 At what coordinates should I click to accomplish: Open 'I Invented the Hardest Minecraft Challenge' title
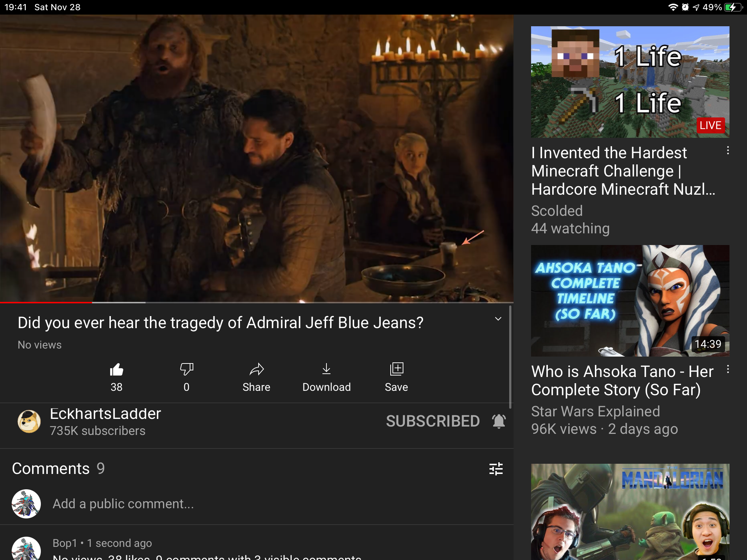[x=623, y=171]
